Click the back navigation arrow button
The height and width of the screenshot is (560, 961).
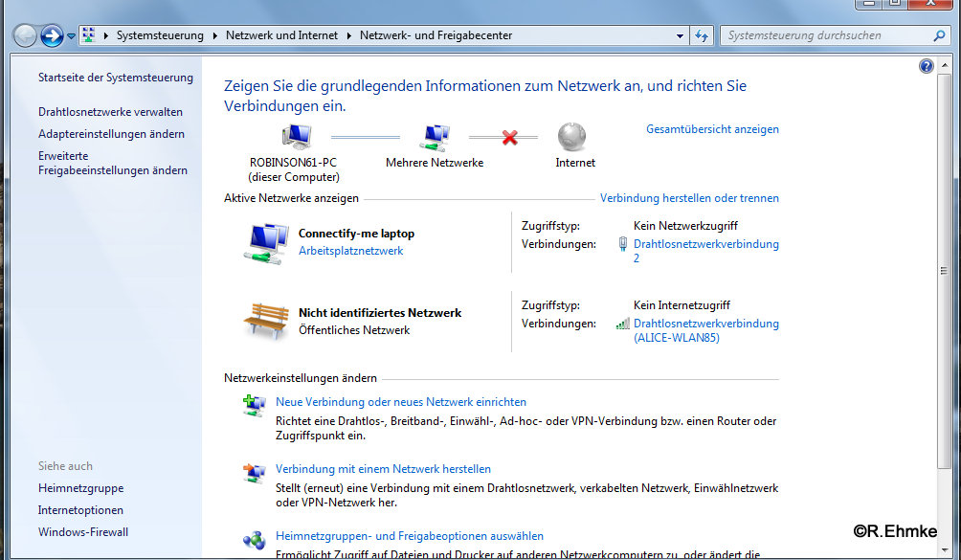pos(25,36)
